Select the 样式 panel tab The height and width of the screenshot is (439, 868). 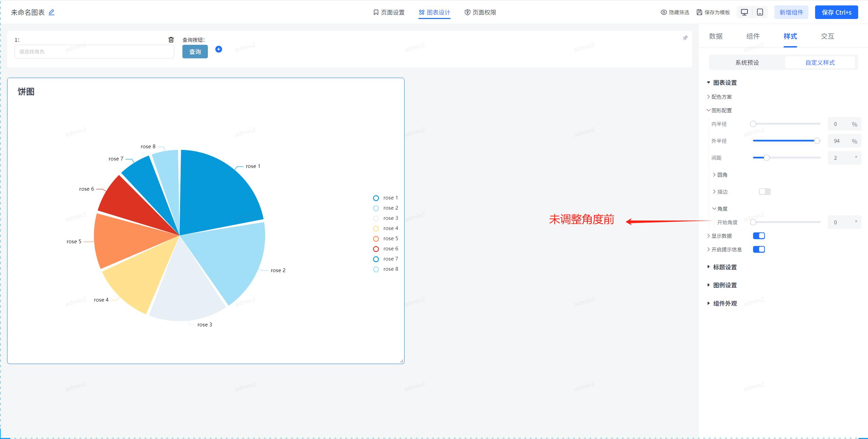pyautogui.click(x=790, y=36)
